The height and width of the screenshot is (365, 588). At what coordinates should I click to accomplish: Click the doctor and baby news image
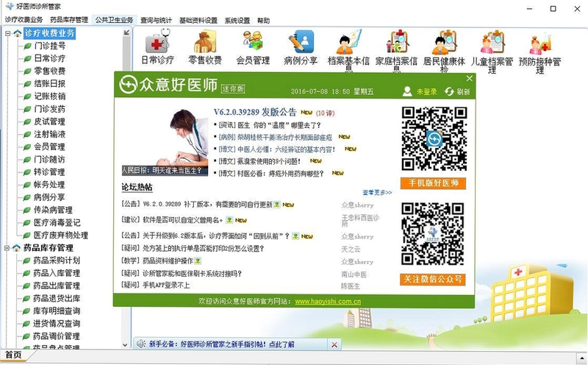coord(165,142)
